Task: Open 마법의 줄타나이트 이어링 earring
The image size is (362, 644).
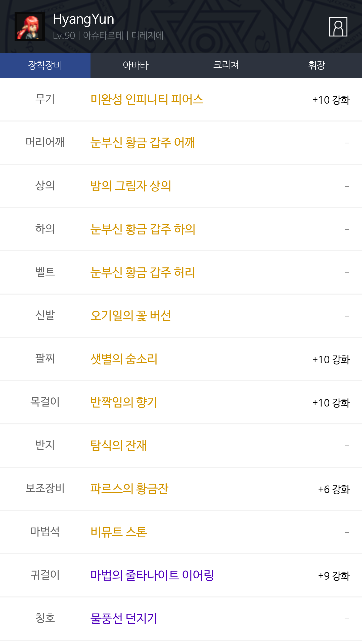Action: click(x=152, y=575)
